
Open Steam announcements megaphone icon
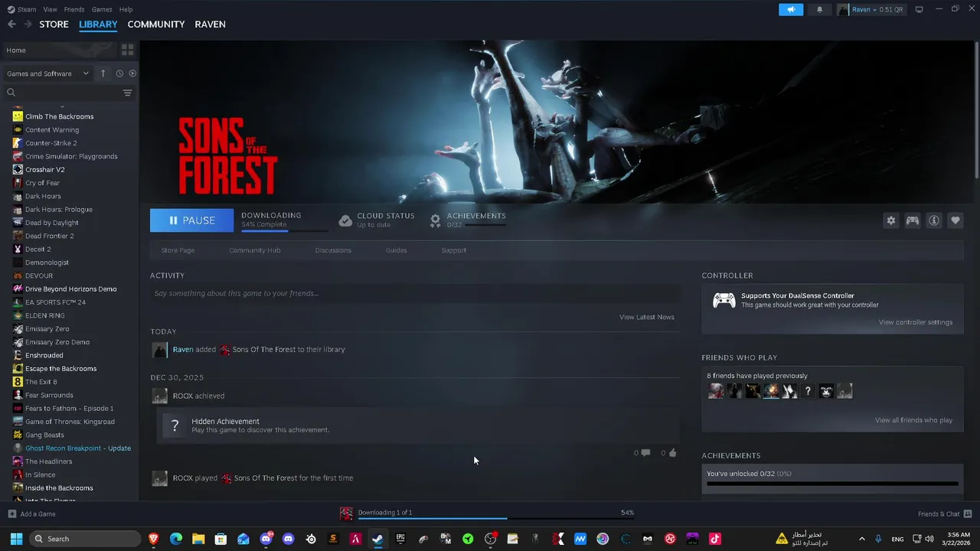point(791,9)
